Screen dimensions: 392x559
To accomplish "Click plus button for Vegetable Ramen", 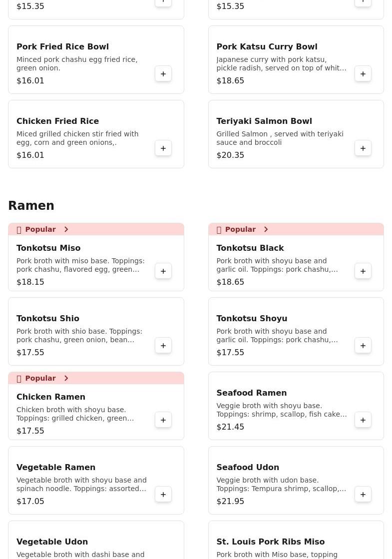I will click(163, 495).
